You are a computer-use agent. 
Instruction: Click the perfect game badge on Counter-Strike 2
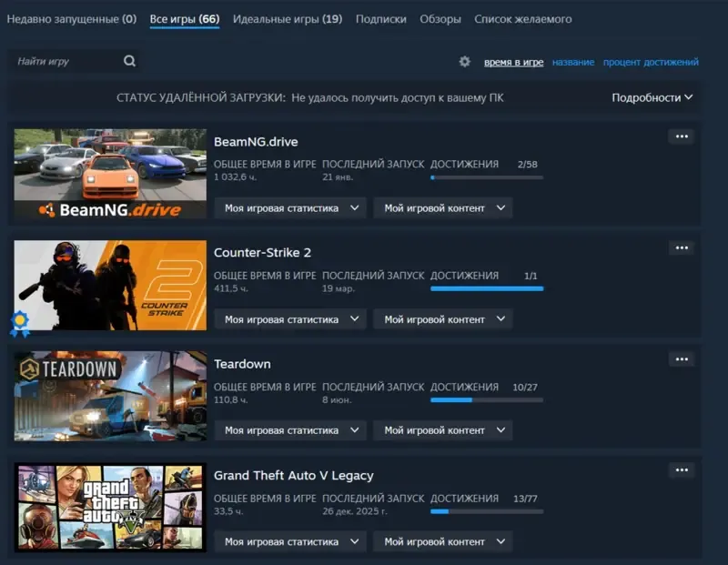19,323
